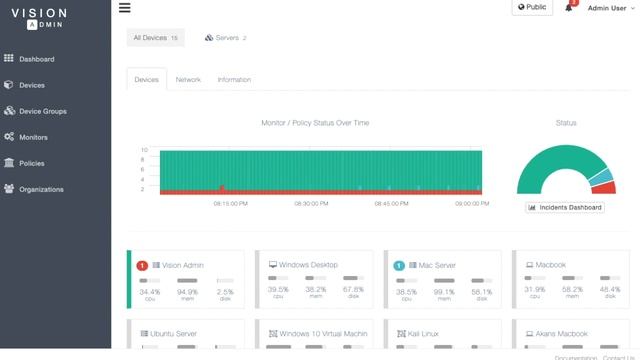The height and width of the screenshot is (360, 640).
Task: Click the red alert badge on Vision Admin
Action: coord(142,266)
